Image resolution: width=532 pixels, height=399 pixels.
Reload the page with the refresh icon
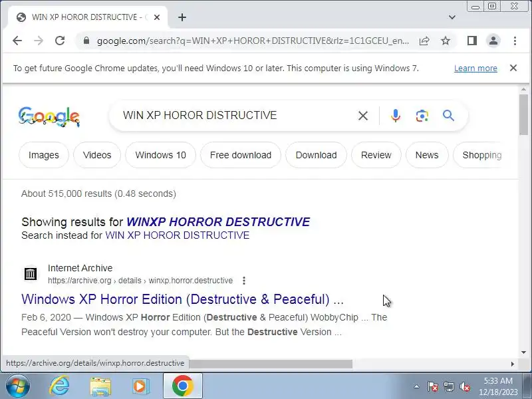(x=60, y=41)
